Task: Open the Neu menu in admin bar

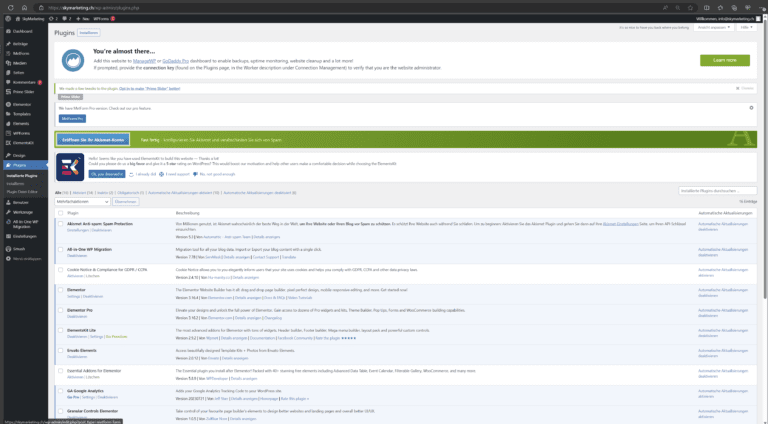Action: click(83, 19)
